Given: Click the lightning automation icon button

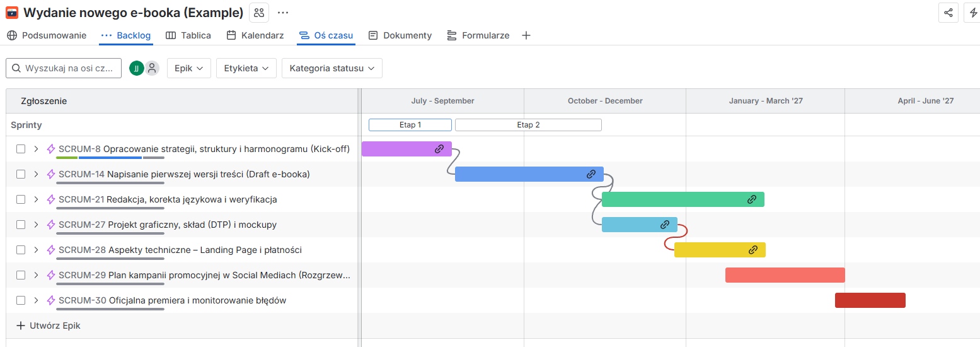Looking at the screenshot, I should click(x=973, y=13).
